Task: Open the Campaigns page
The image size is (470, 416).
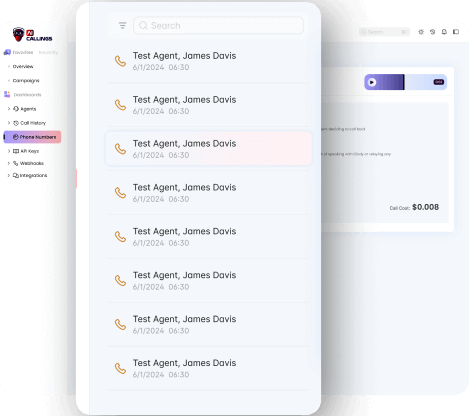Action: tap(26, 81)
